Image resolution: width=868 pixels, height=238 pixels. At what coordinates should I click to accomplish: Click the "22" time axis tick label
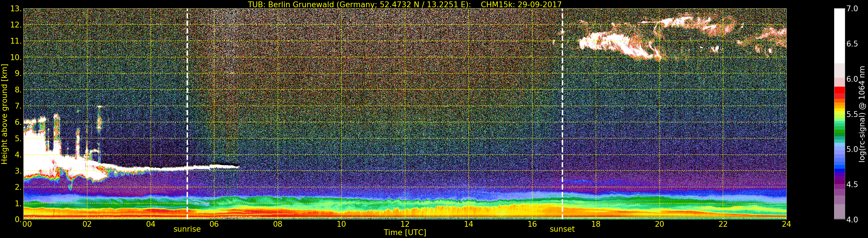point(723,224)
